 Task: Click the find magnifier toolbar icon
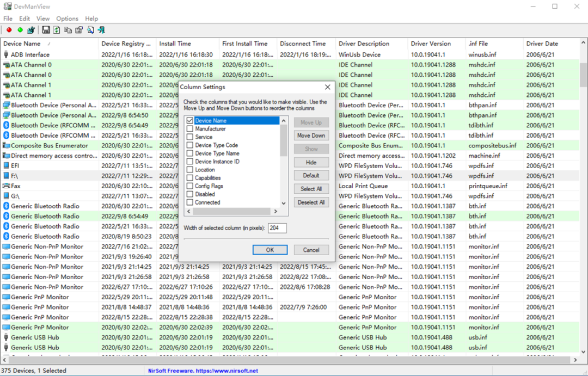click(x=90, y=30)
